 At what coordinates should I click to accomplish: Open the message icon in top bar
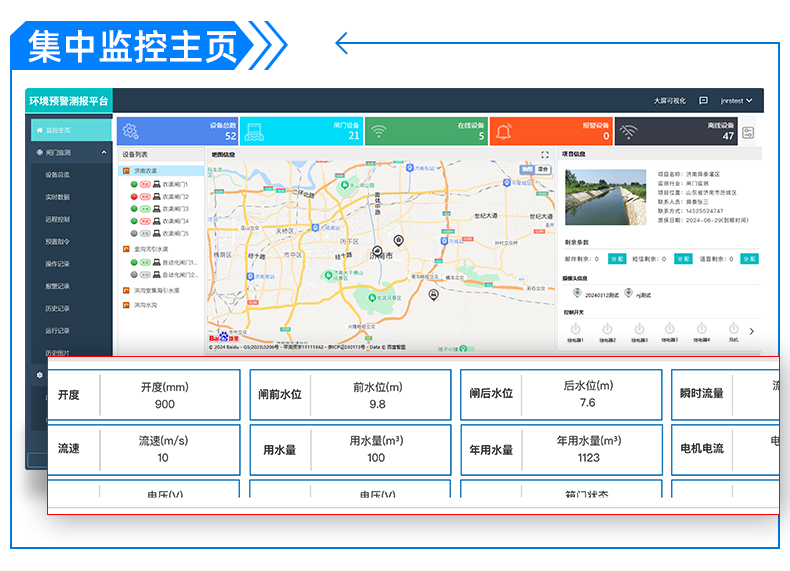[703, 101]
